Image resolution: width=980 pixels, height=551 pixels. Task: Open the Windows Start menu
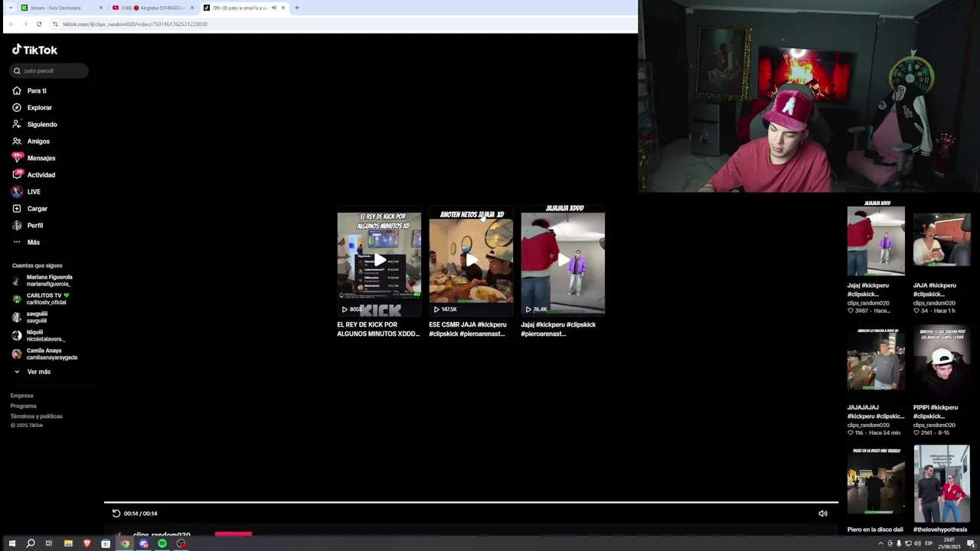(x=11, y=543)
